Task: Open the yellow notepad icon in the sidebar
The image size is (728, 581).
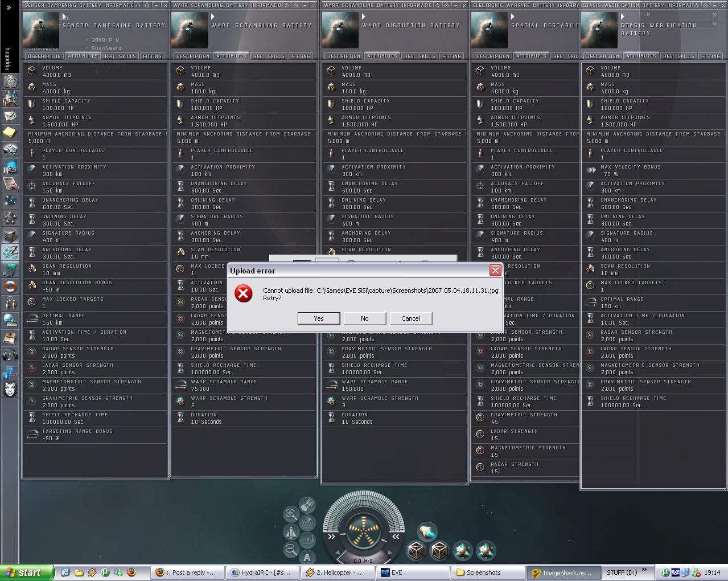Action: (10, 133)
